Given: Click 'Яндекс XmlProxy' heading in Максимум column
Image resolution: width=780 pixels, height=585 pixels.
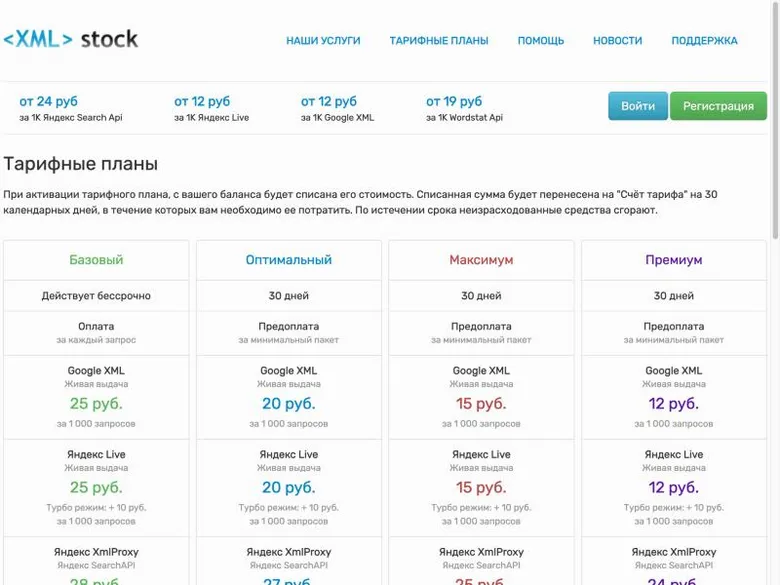Looking at the screenshot, I should 481,552.
